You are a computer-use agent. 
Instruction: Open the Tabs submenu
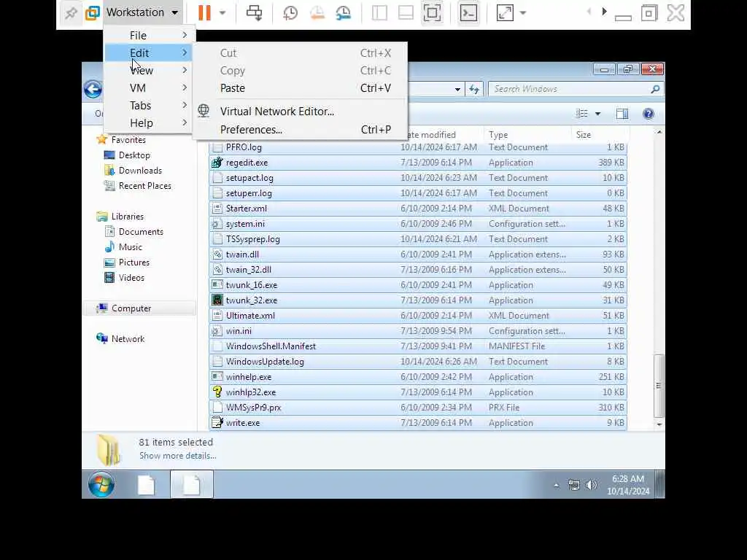pyautogui.click(x=149, y=105)
